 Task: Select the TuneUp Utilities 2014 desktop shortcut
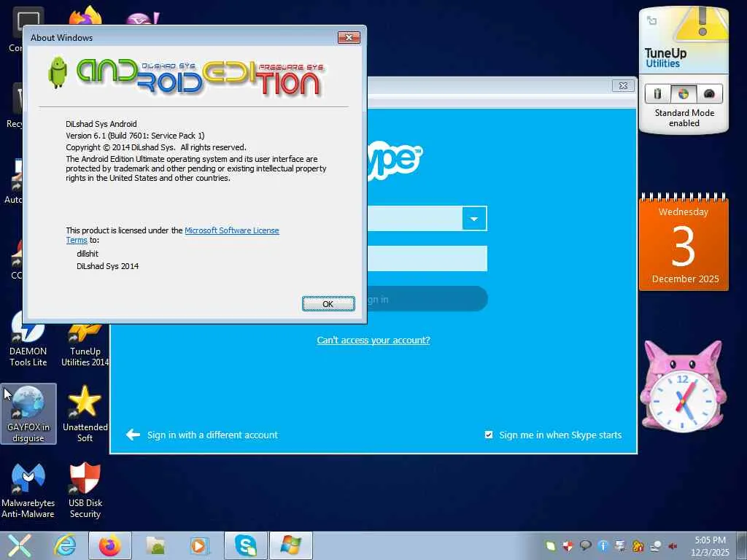85,345
